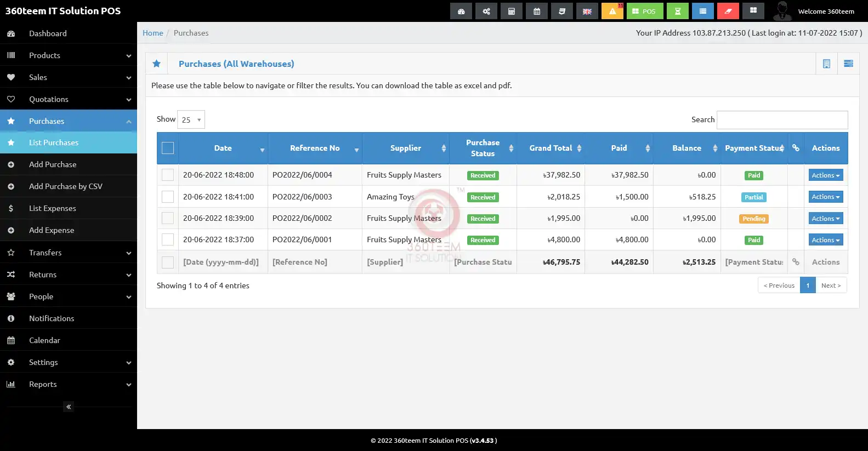Go to the Next page
Viewport: 868px width, 451px height.
click(x=831, y=286)
